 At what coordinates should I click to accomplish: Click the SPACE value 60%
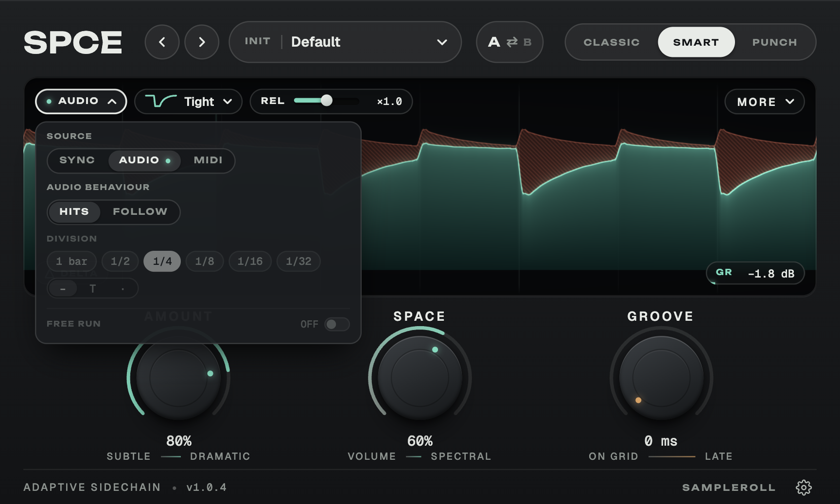420,441
